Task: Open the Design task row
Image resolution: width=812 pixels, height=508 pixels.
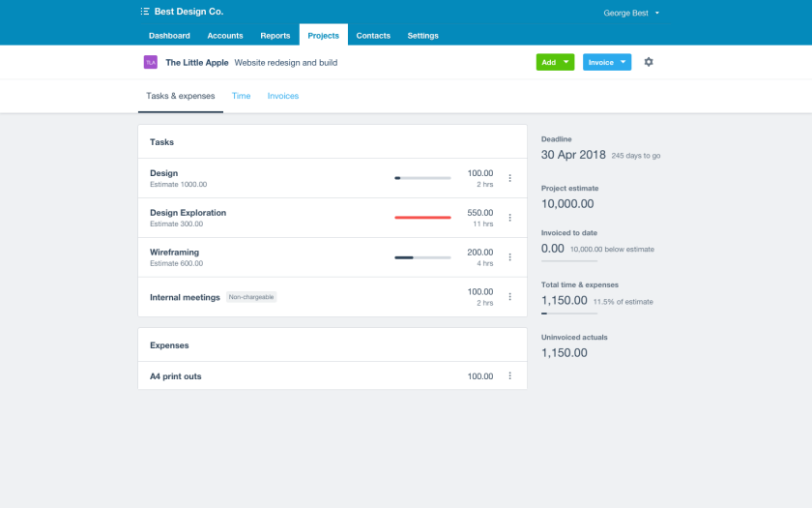Action: (333, 178)
